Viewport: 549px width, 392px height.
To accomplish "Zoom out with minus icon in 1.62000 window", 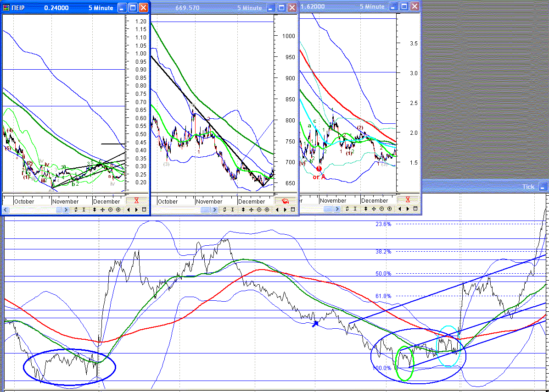I will click(x=381, y=209).
